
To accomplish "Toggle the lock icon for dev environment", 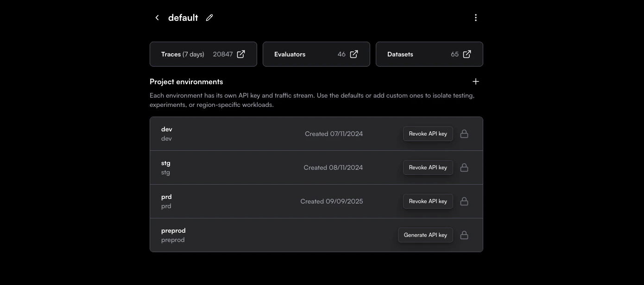I will (x=464, y=134).
